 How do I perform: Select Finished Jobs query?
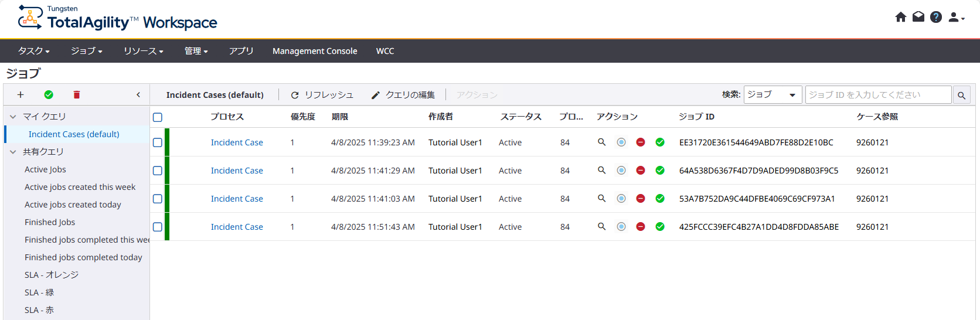click(x=50, y=222)
